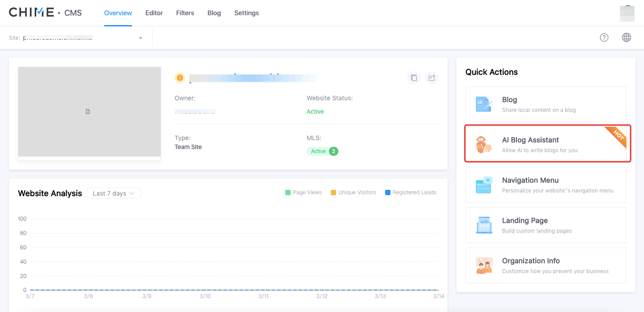Viewport: 644px width, 312px height.
Task: Open the Last 7 days dropdown
Action: tap(113, 193)
